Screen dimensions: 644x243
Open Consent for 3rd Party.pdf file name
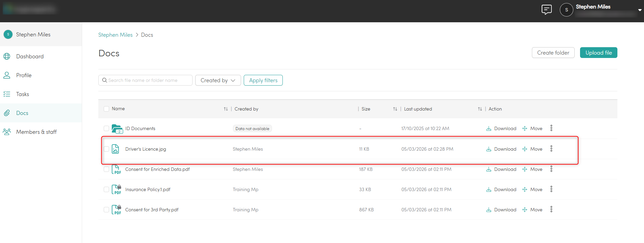coord(152,210)
